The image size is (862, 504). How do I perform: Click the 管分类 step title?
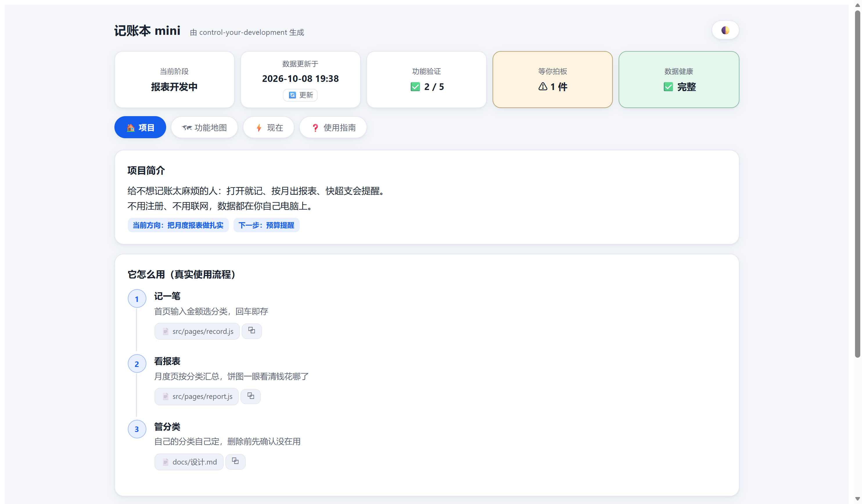167,427
